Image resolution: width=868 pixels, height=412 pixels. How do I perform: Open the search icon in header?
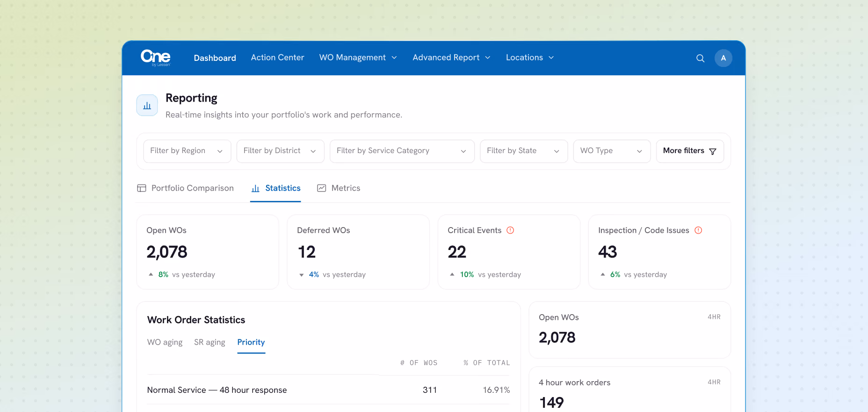point(700,58)
